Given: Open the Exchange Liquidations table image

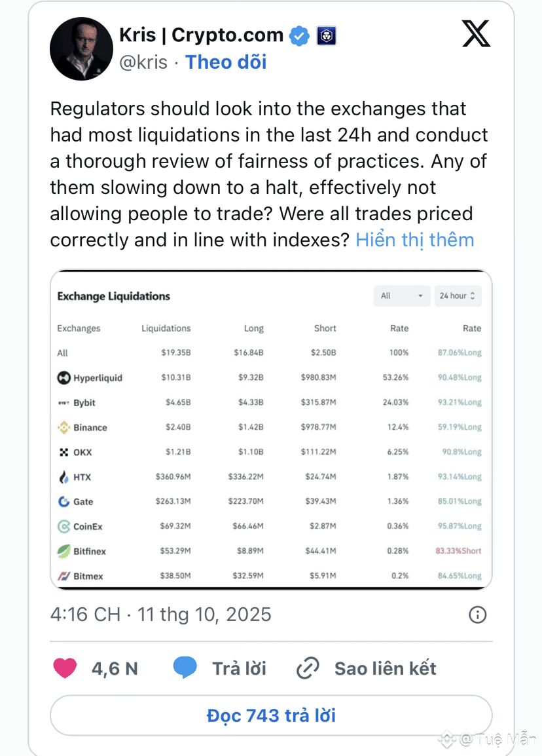Looking at the screenshot, I should click(x=271, y=430).
